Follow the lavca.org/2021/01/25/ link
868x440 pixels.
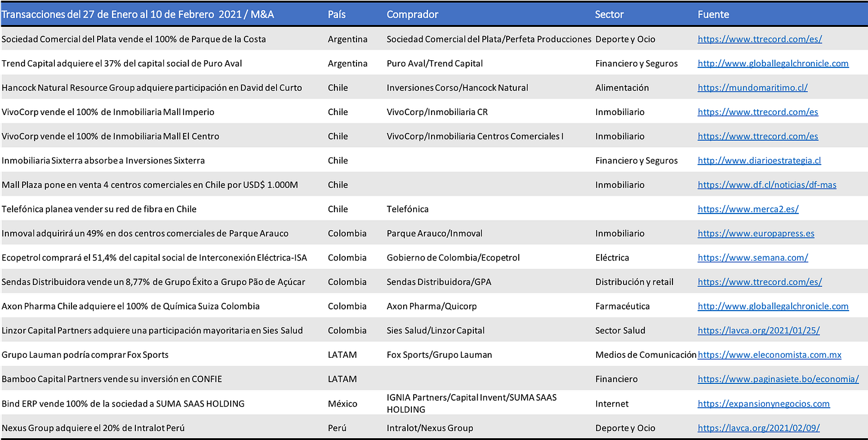pyautogui.click(x=759, y=330)
